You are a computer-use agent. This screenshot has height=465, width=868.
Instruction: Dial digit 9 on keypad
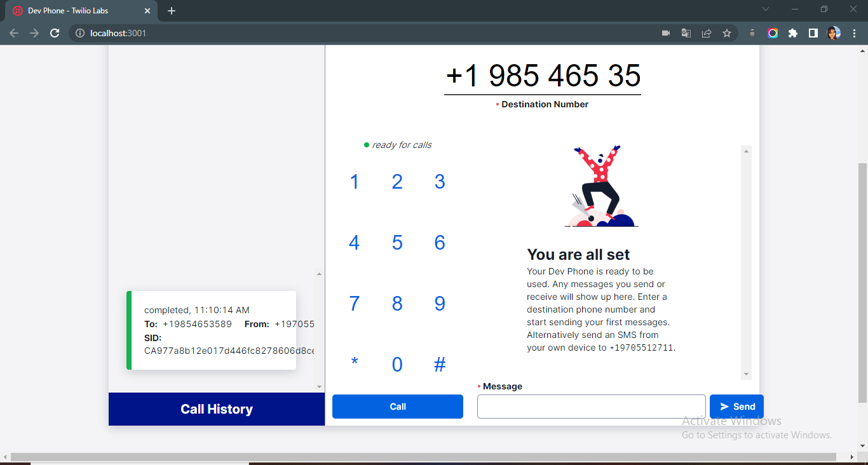pos(440,304)
